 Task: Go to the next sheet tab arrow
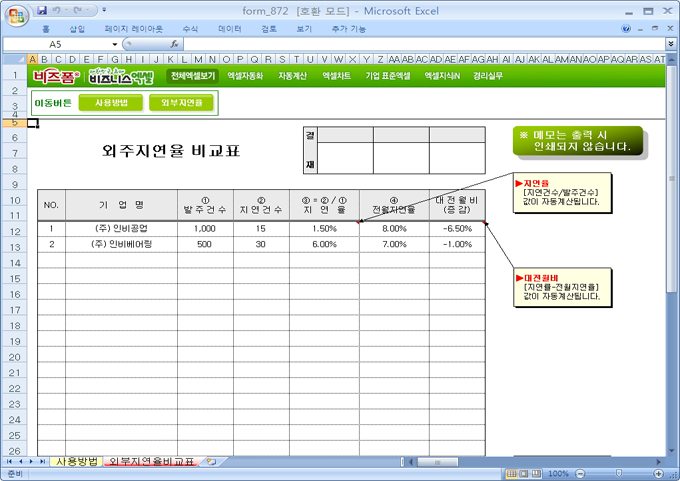[31, 461]
